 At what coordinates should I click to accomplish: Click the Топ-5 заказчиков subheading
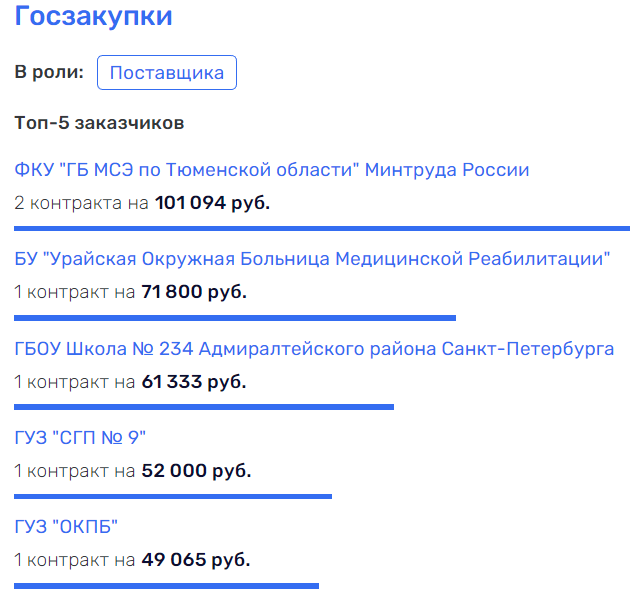click(x=99, y=123)
